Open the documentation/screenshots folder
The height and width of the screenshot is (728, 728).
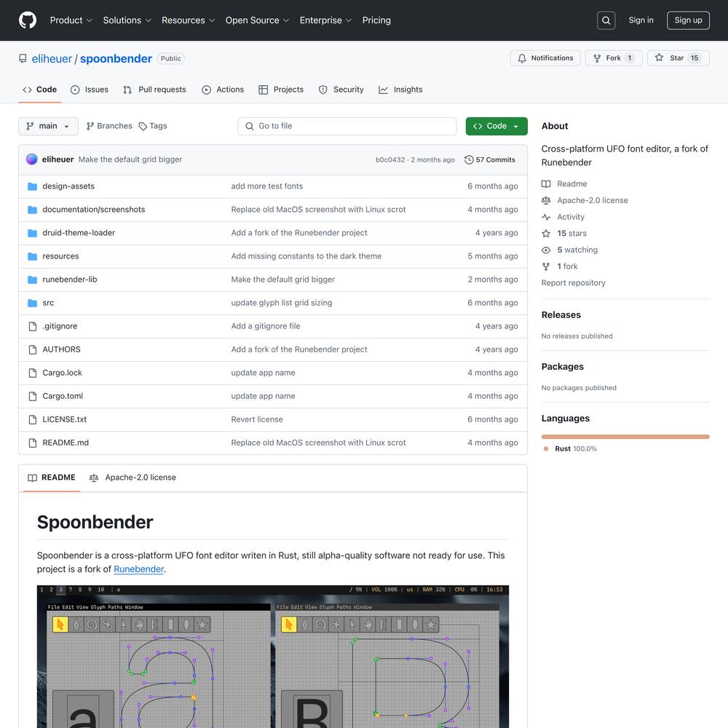(94, 210)
